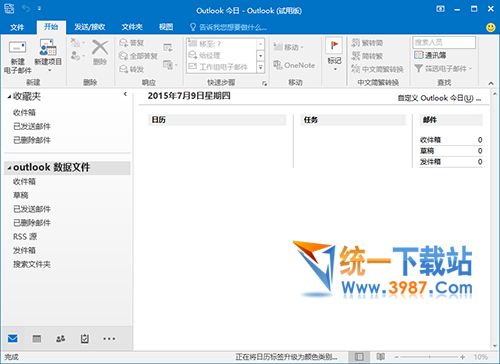This screenshot has width=500, height=364.
Task: Click Forward (转发) in ribbon
Action: (x=132, y=69)
